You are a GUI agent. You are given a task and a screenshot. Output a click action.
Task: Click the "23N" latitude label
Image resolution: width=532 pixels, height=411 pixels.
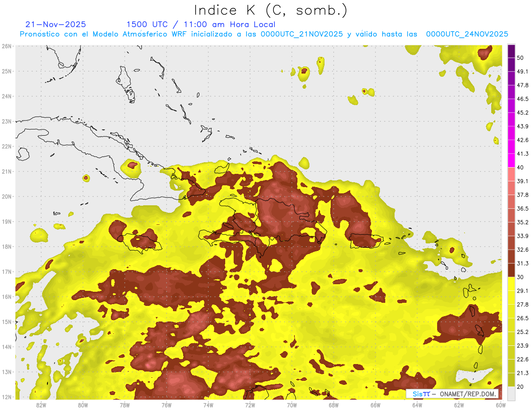(x=8, y=121)
